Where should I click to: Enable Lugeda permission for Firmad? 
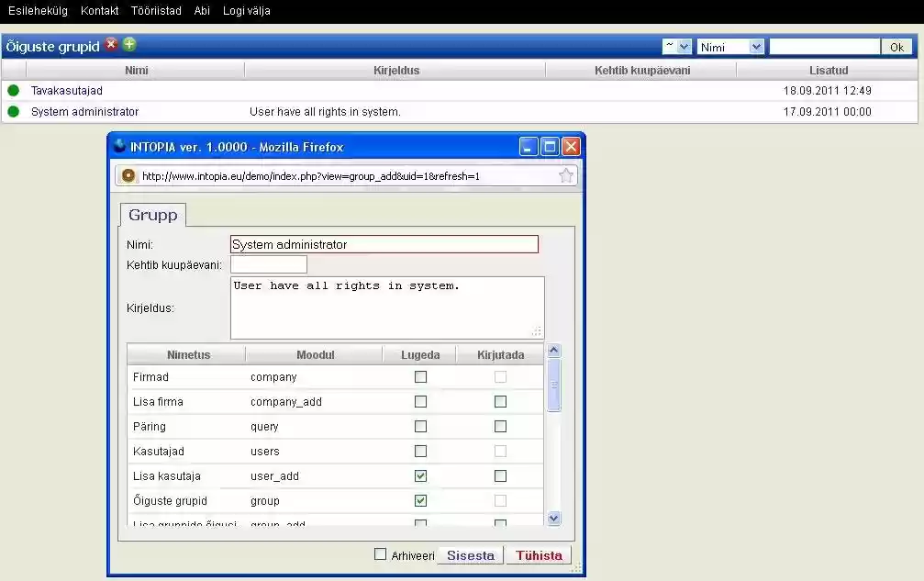(420, 376)
